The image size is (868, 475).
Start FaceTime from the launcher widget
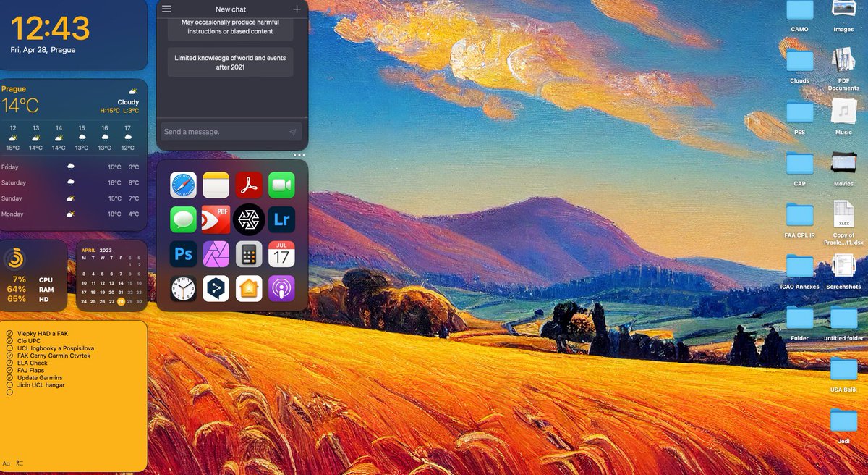tap(281, 185)
